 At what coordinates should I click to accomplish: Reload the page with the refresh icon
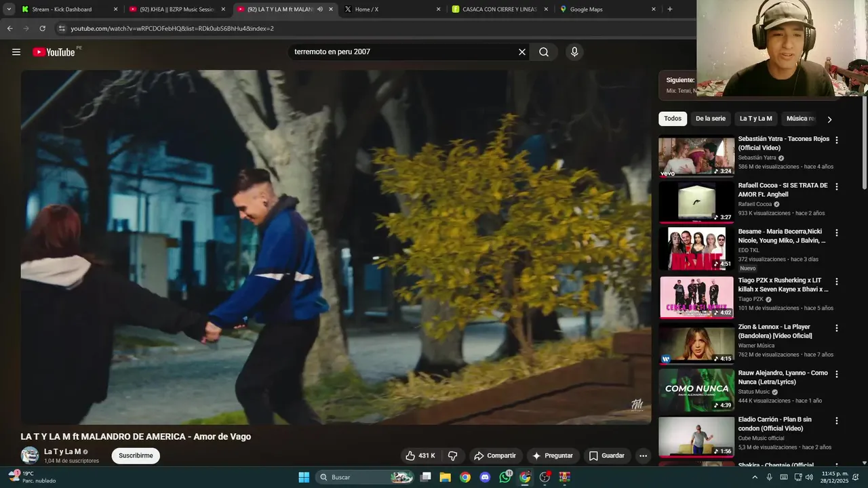pyautogui.click(x=42, y=28)
